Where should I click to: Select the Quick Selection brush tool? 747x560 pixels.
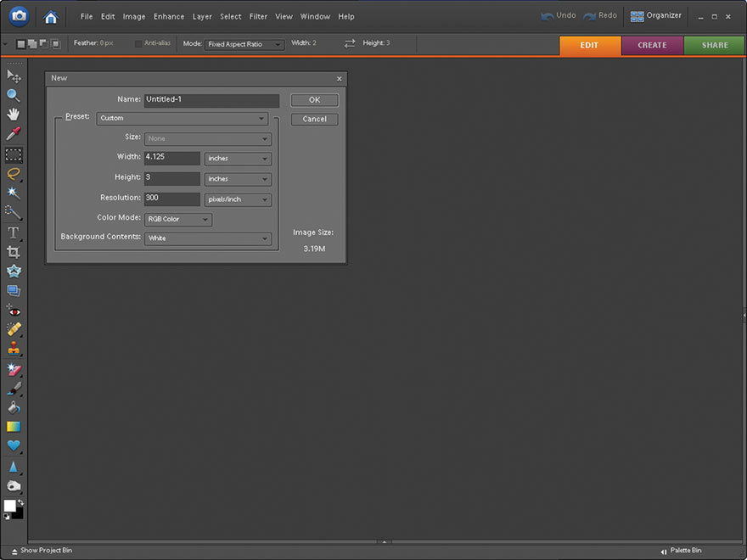coord(14,212)
